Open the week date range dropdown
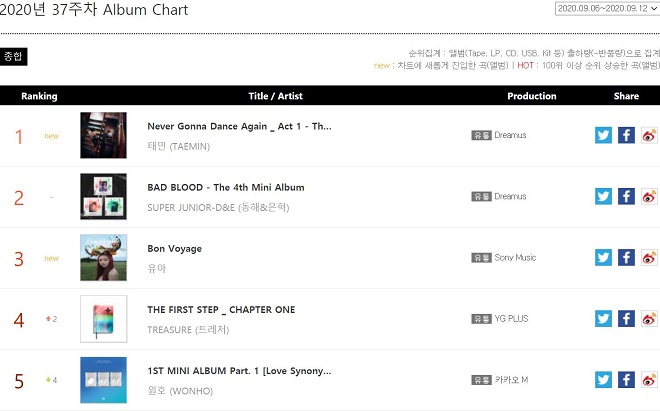 coord(607,8)
